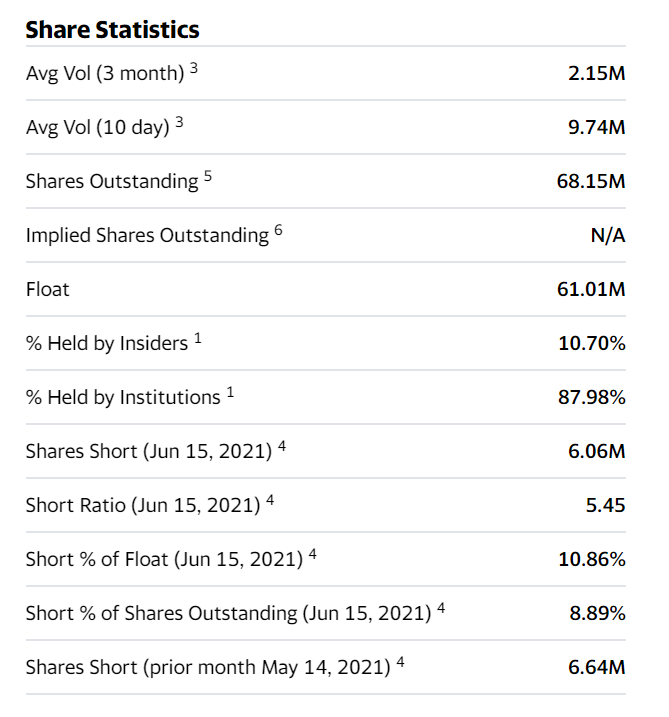Click the Avg Vol (10 day) label
Image resolution: width=669 pixels, height=717 pixels.
point(98,128)
